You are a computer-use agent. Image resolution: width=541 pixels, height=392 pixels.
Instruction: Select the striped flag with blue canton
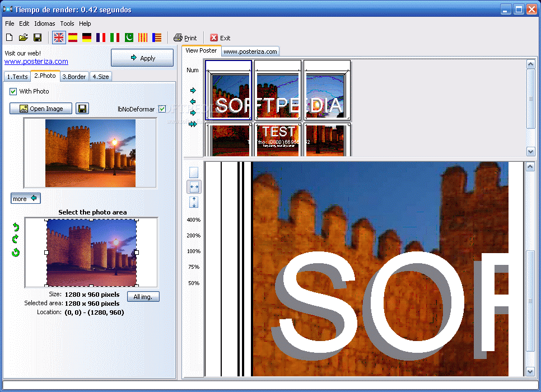[157, 38]
